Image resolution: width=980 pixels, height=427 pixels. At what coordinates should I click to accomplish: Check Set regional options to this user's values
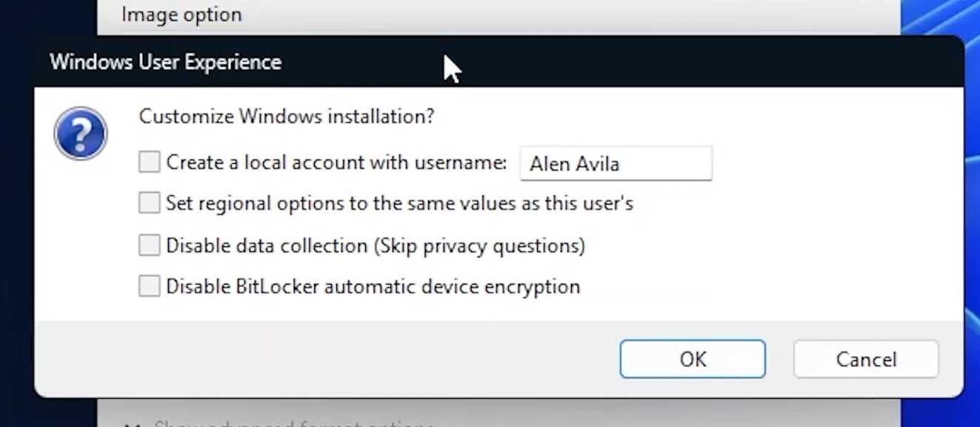(149, 202)
